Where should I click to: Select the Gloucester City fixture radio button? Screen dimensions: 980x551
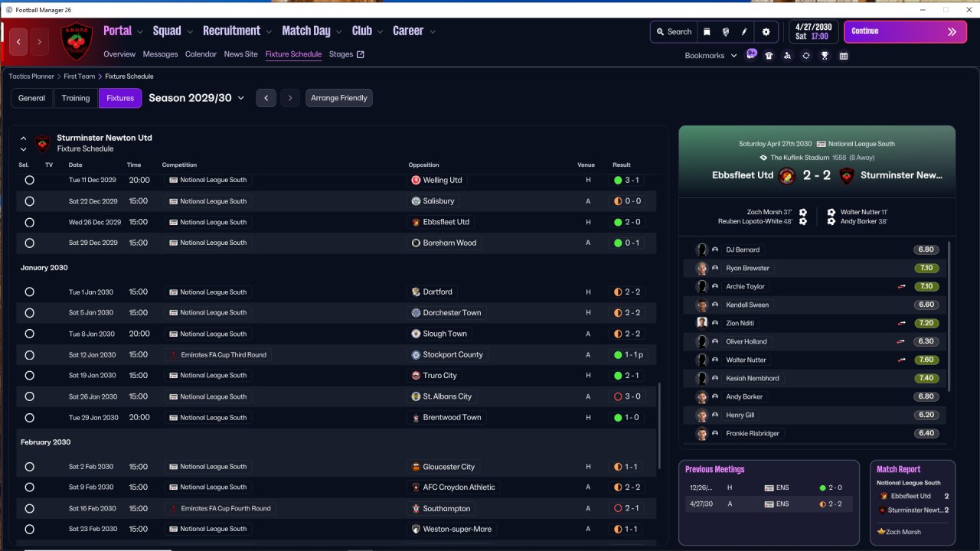tap(29, 467)
